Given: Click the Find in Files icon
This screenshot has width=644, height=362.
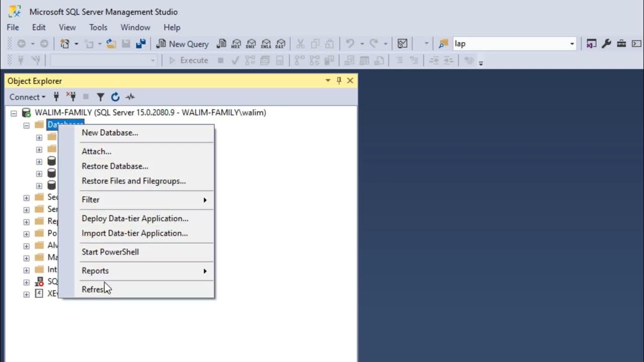Looking at the screenshot, I should point(443,44).
